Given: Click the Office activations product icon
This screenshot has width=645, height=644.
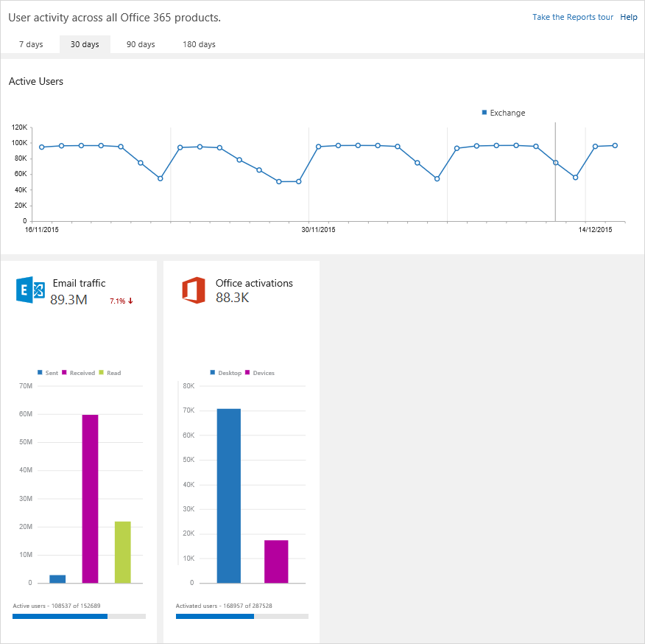Looking at the screenshot, I should point(193,290).
